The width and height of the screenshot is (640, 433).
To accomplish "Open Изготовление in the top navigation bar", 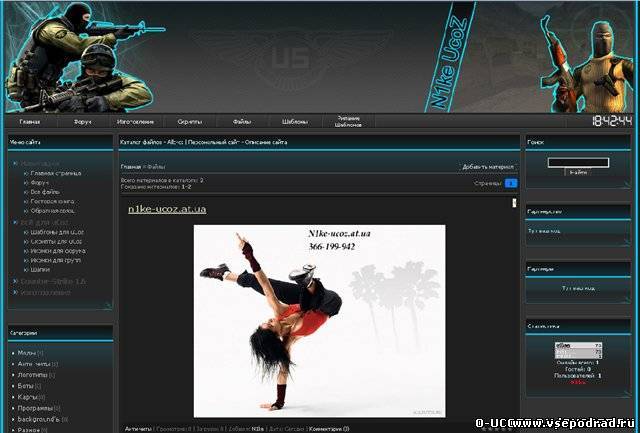I will coord(135,122).
